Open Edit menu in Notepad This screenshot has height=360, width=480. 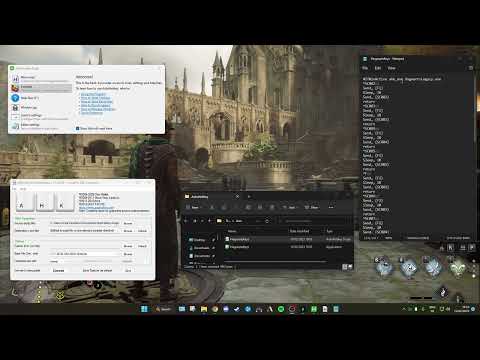tap(378, 68)
